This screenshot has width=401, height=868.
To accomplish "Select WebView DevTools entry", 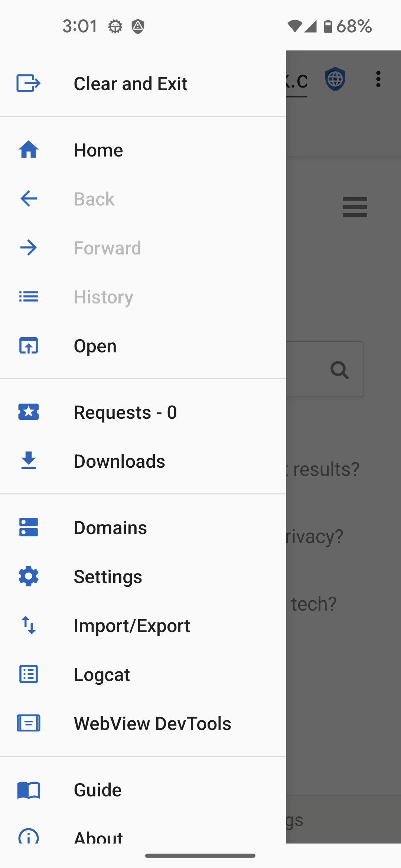I will click(x=152, y=723).
